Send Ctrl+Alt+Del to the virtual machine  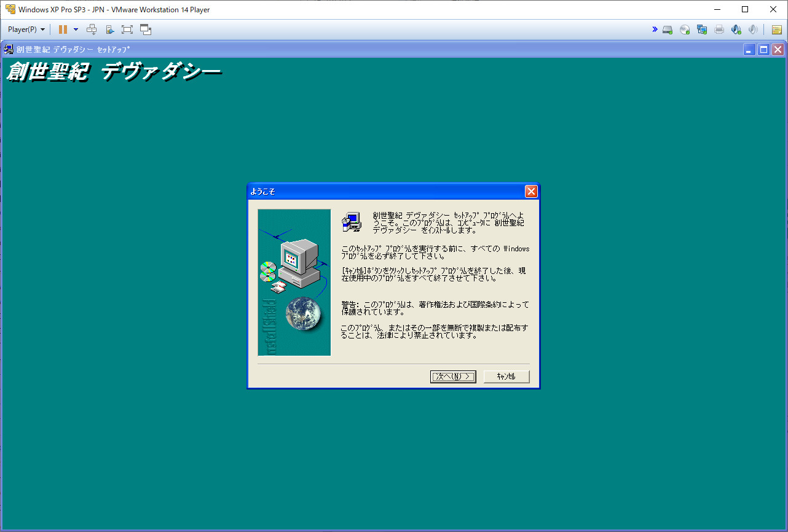pos(92,29)
